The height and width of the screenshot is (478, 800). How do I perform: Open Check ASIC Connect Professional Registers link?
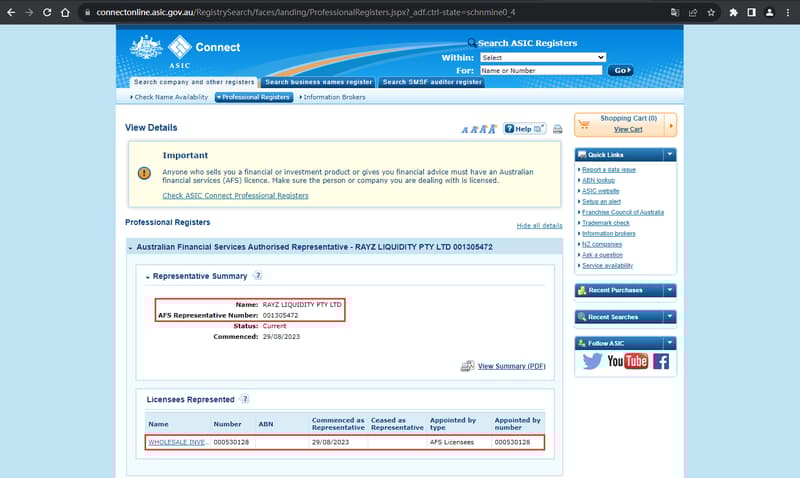click(235, 195)
